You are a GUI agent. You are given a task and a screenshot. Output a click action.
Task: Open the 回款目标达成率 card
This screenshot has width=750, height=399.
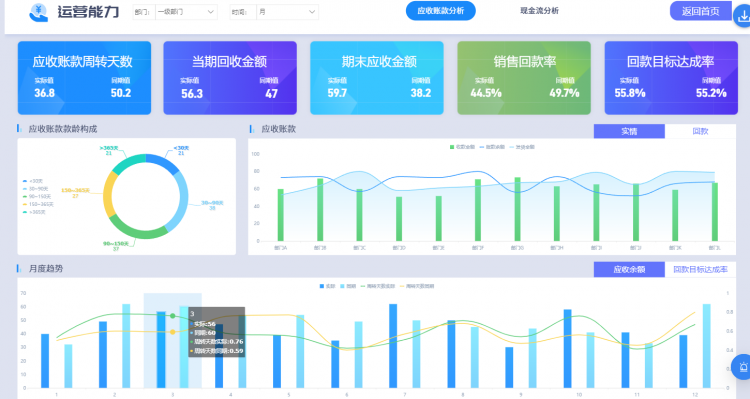pyautogui.click(x=671, y=78)
